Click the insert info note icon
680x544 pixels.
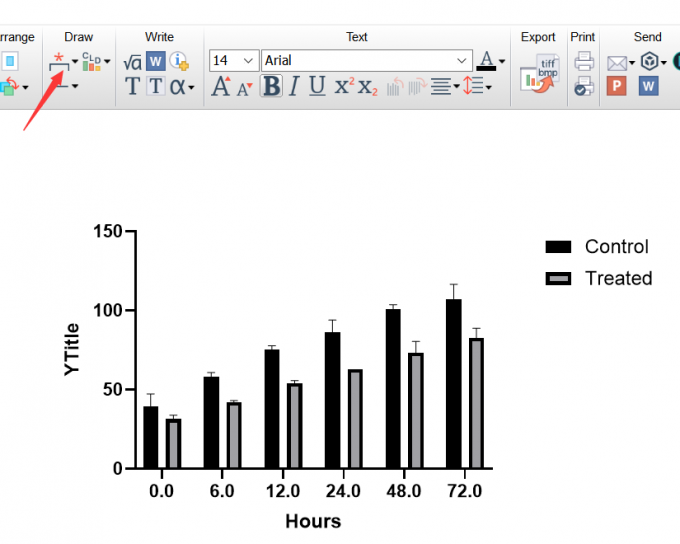(179, 61)
